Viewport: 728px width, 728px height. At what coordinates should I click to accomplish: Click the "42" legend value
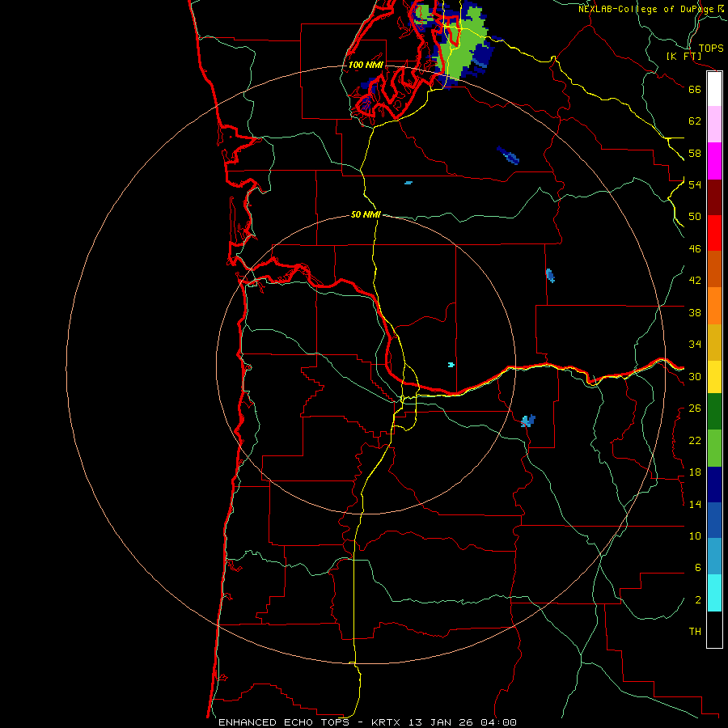pos(695,281)
